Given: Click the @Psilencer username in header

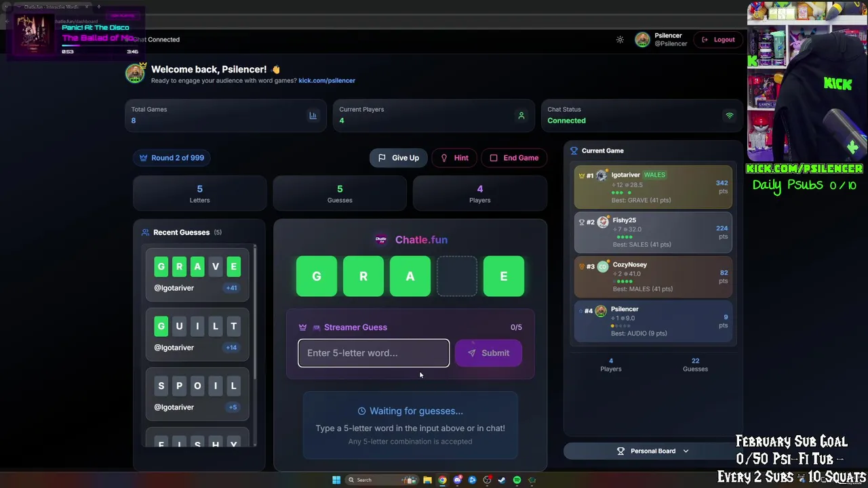Looking at the screenshot, I should click(x=671, y=44).
